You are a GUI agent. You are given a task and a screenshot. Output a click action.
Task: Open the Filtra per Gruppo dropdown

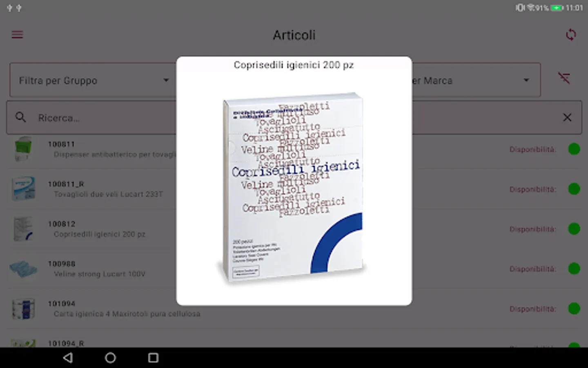click(93, 80)
